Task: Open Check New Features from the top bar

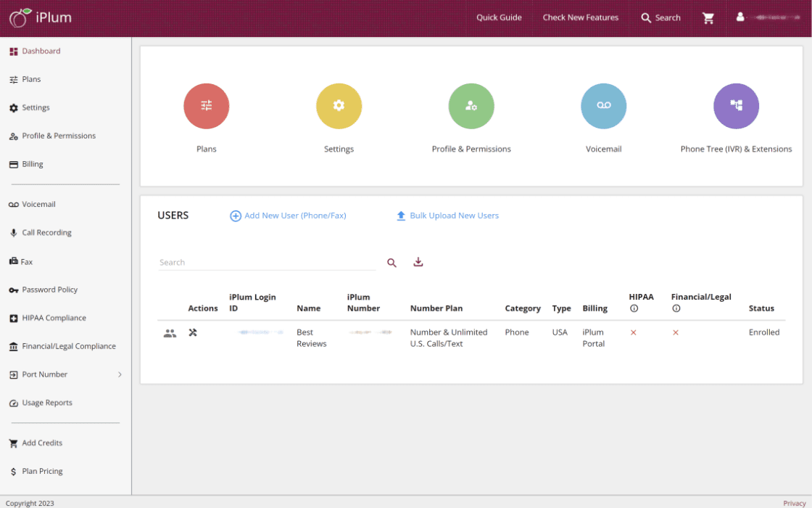Action: 580,17
